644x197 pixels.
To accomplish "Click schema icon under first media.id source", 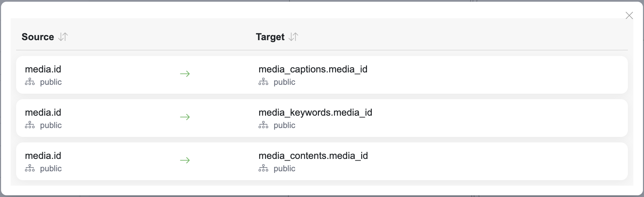I will click(x=30, y=82).
